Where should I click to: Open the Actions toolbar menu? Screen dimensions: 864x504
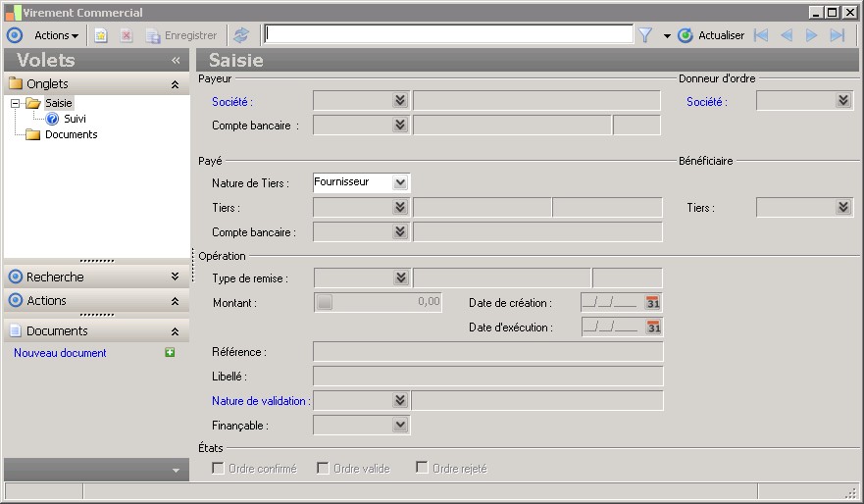56,35
